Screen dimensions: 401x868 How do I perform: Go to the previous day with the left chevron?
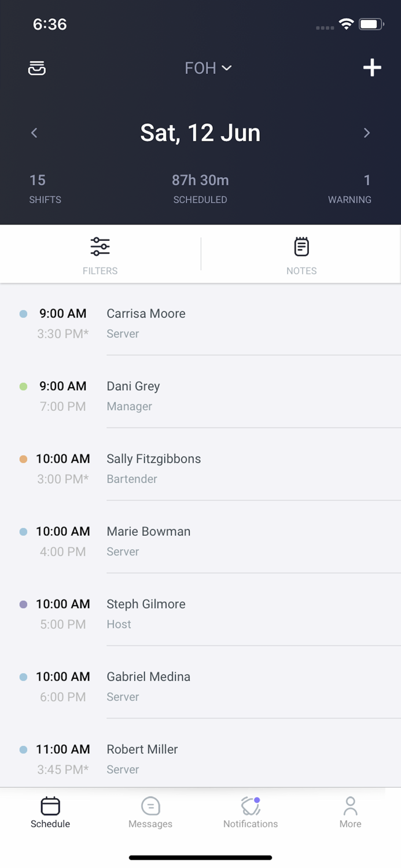click(x=34, y=133)
